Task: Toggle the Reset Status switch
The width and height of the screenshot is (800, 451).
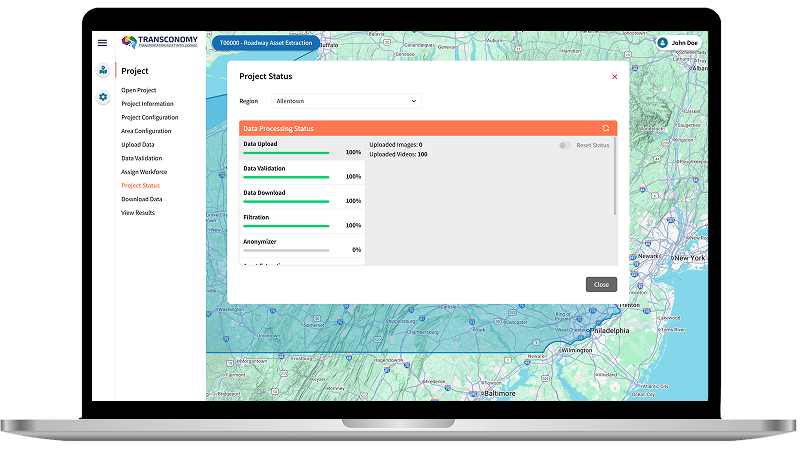Action: point(565,145)
